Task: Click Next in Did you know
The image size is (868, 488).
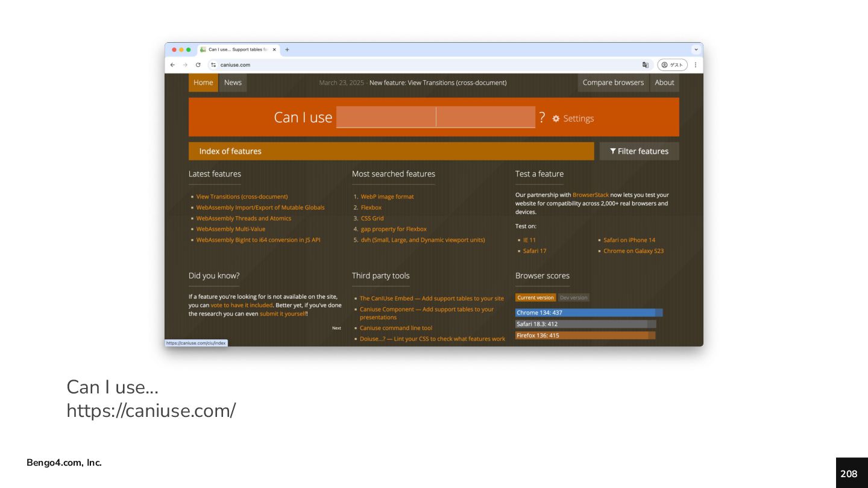Action: pyautogui.click(x=336, y=328)
